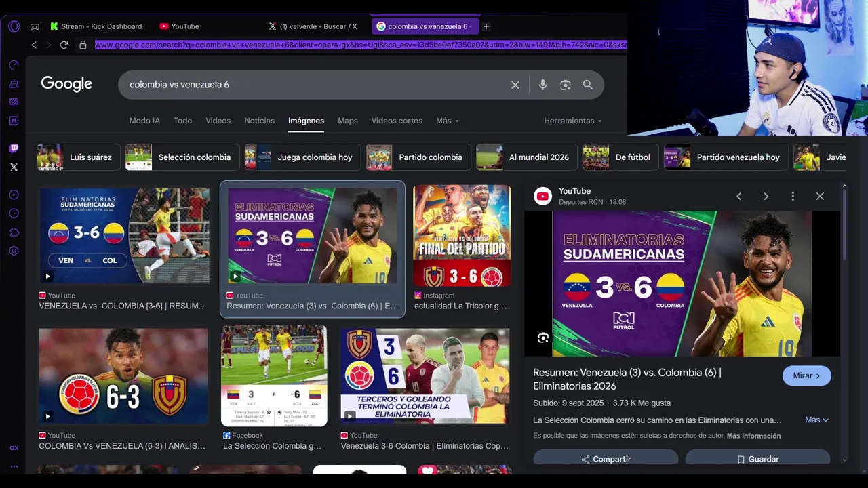Open the Opera GX main menu logo
The width and height of the screenshot is (868, 488).
click(14, 26)
